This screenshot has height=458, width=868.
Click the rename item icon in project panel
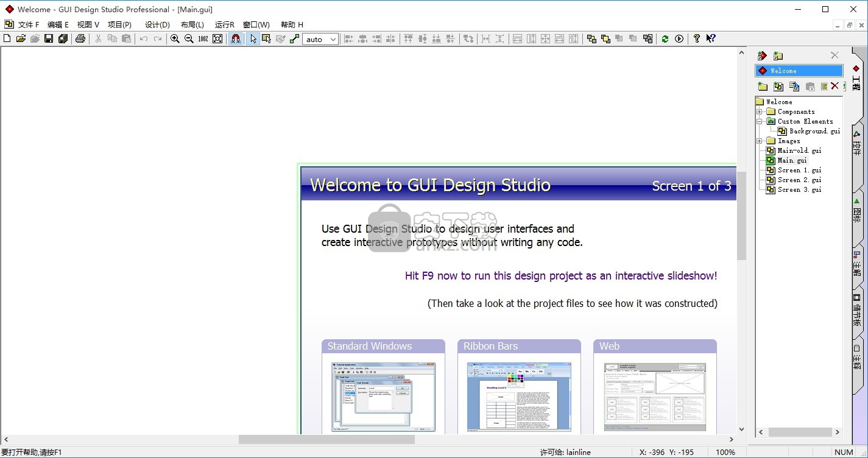point(824,86)
